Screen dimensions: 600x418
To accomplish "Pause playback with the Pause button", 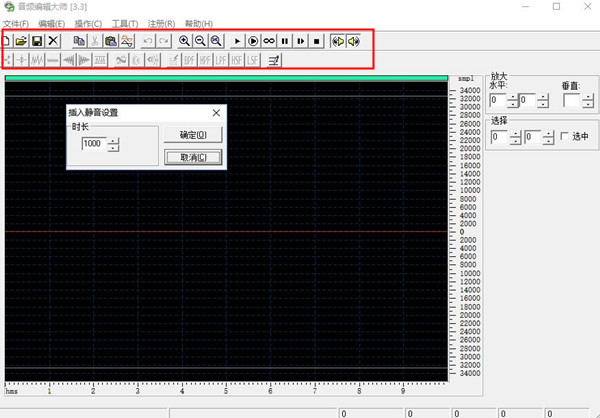I will pos(285,41).
